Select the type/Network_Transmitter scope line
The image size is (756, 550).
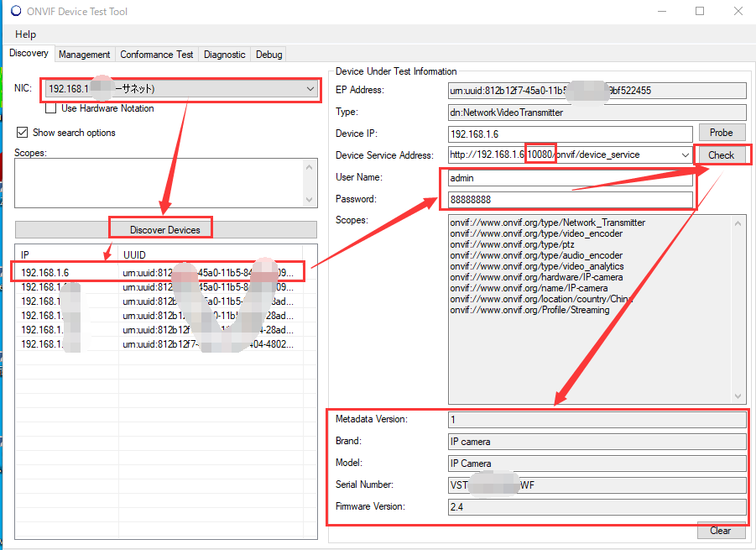click(548, 223)
